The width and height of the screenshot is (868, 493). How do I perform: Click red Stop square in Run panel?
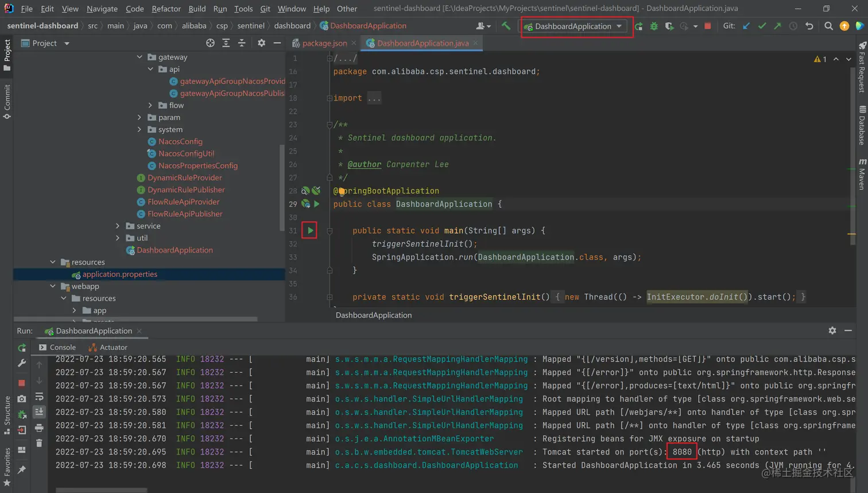[x=22, y=383]
